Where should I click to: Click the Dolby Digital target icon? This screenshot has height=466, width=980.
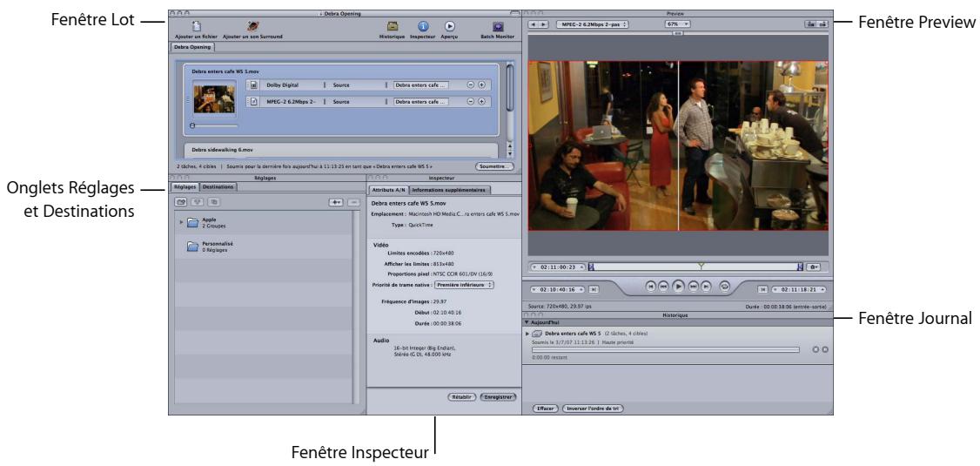(x=254, y=84)
